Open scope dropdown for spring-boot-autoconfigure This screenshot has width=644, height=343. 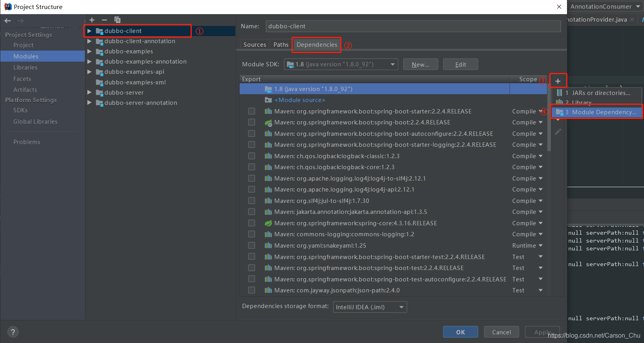point(541,134)
